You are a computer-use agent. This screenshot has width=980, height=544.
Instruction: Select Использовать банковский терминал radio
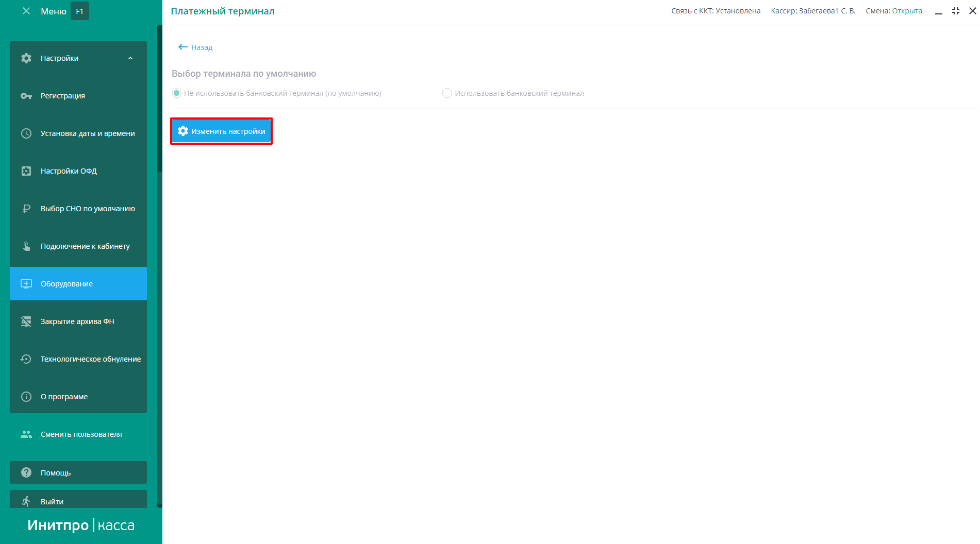[x=447, y=93]
